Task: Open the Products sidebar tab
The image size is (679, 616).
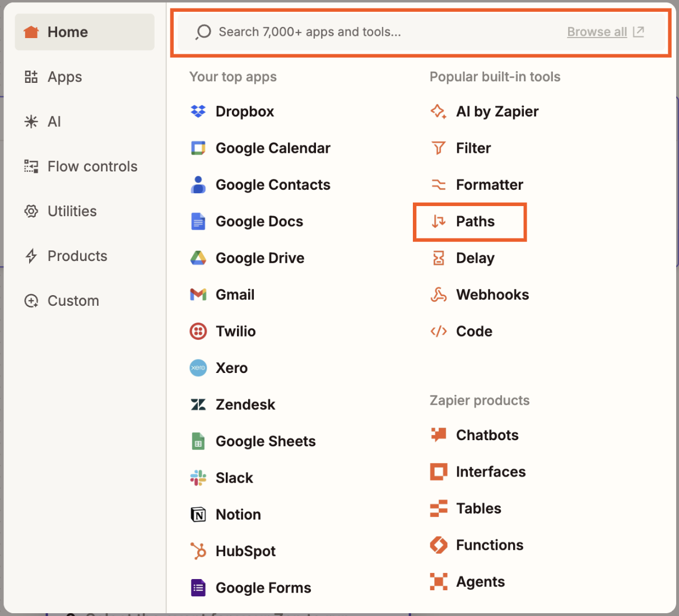Action: pyautogui.click(x=85, y=256)
